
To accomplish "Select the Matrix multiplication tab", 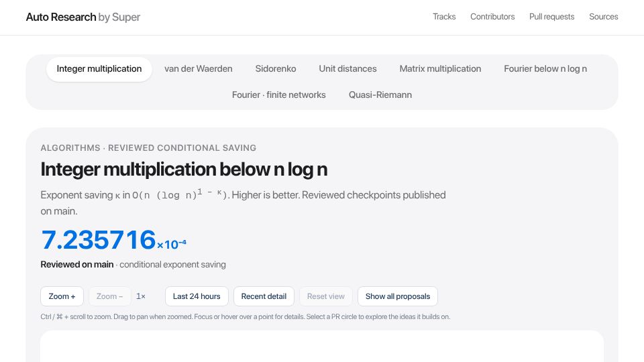I will point(440,69).
